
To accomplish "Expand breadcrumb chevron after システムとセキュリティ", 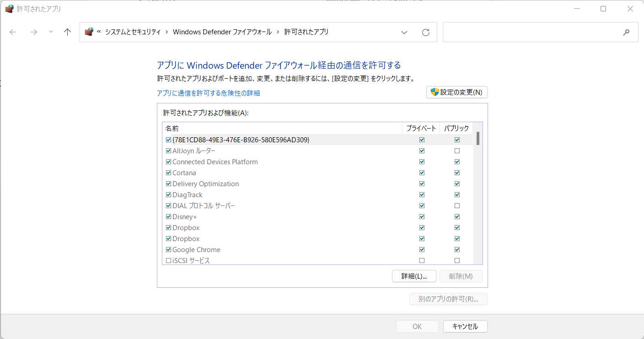I will point(167,32).
